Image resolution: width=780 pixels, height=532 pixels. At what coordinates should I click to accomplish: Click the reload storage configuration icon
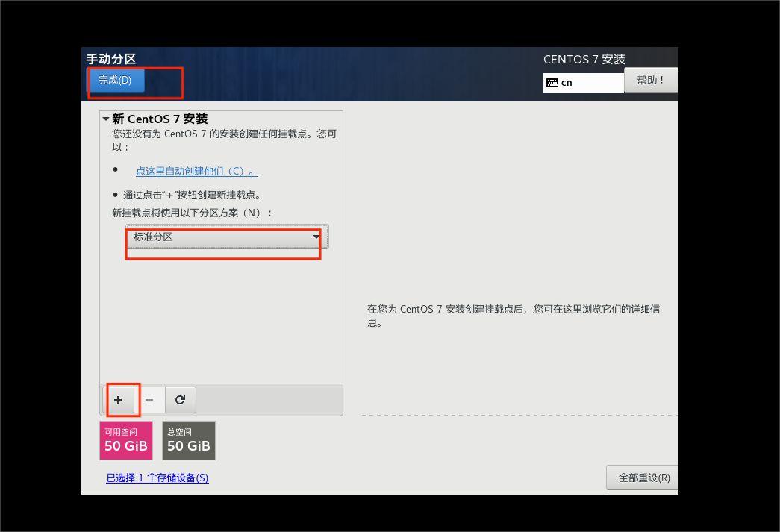point(181,400)
